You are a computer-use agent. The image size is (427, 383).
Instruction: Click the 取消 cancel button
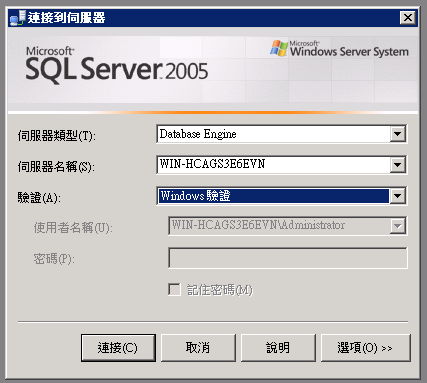point(198,348)
